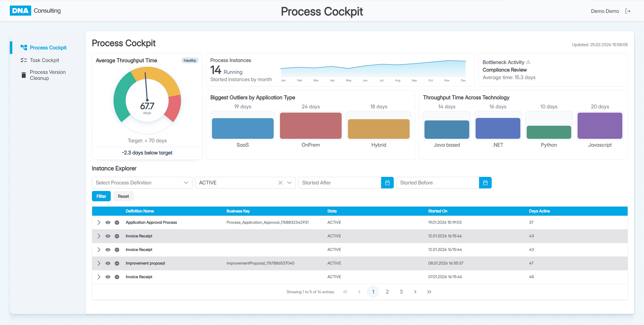Image resolution: width=644 pixels, height=325 pixels.
Task: Click the logout icon next to Demo Demo
Action: point(628,11)
